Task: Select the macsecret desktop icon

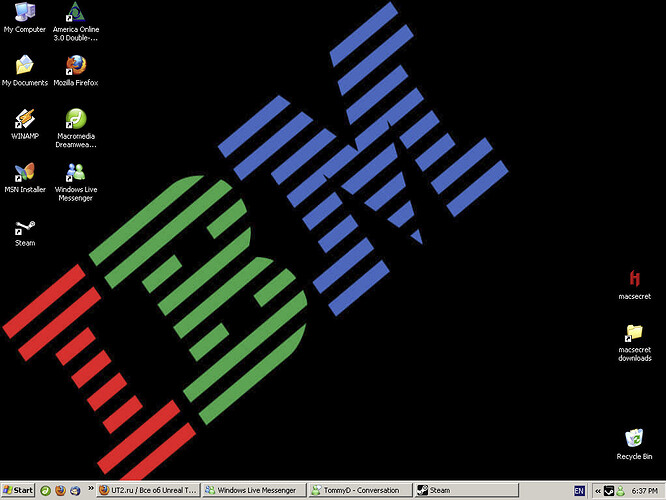Action: point(634,279)
